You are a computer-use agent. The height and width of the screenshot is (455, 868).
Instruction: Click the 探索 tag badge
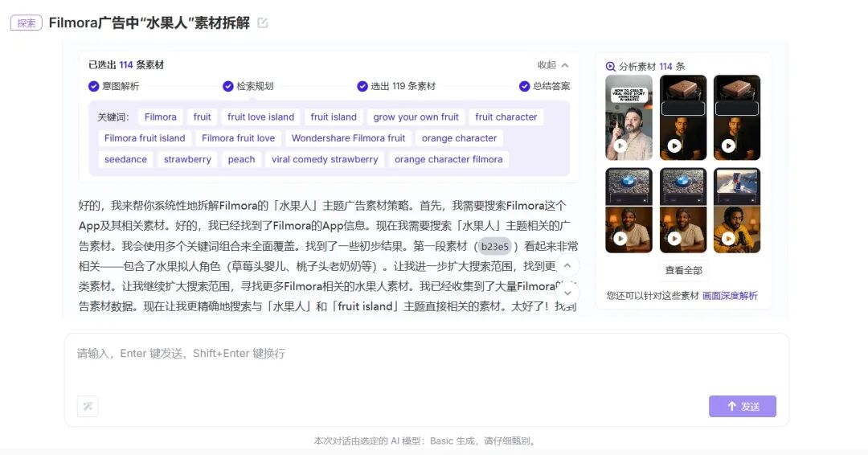26,23
